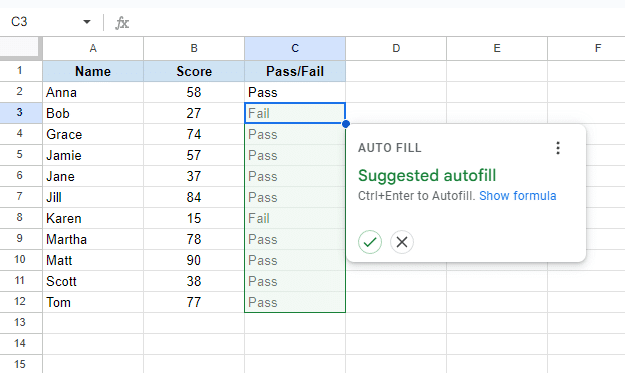Select row 1 header

click(x=21, y=71)
